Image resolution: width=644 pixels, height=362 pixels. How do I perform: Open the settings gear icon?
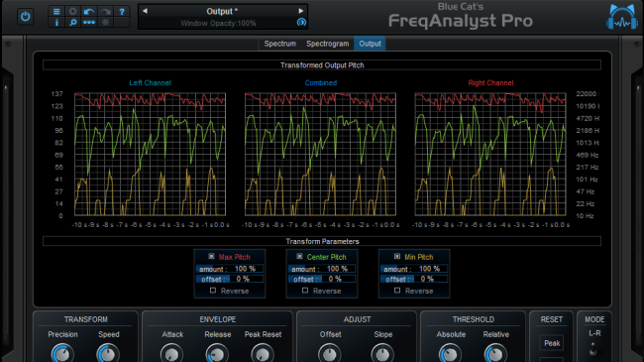click(72, 12)
